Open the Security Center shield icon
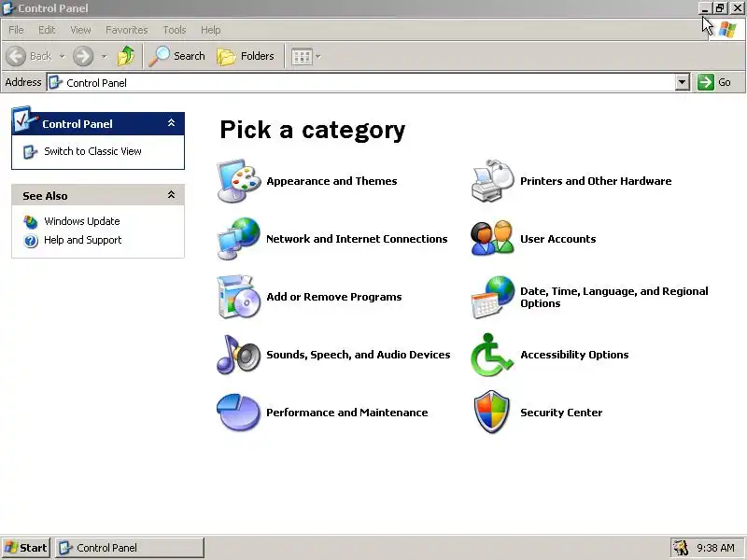747x560 pixels. coord(493,413)
